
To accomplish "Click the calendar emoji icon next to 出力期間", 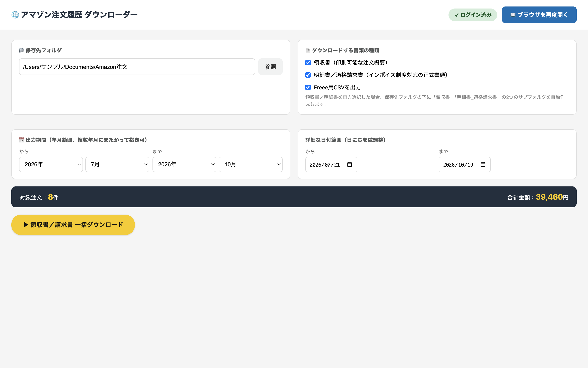I will pyautogui.click(x=21, y=140).
